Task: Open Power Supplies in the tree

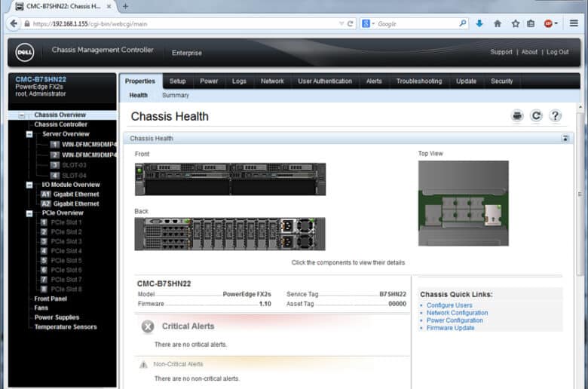Action: 57,317
